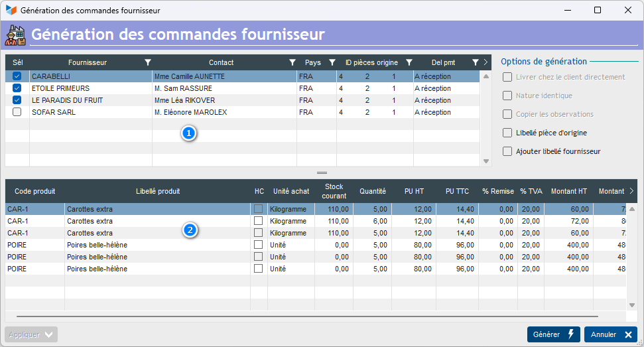The height and width of the screenshot is (347, 644).
Task: Click the Pays column filter funnel
Action: [332, 62]
